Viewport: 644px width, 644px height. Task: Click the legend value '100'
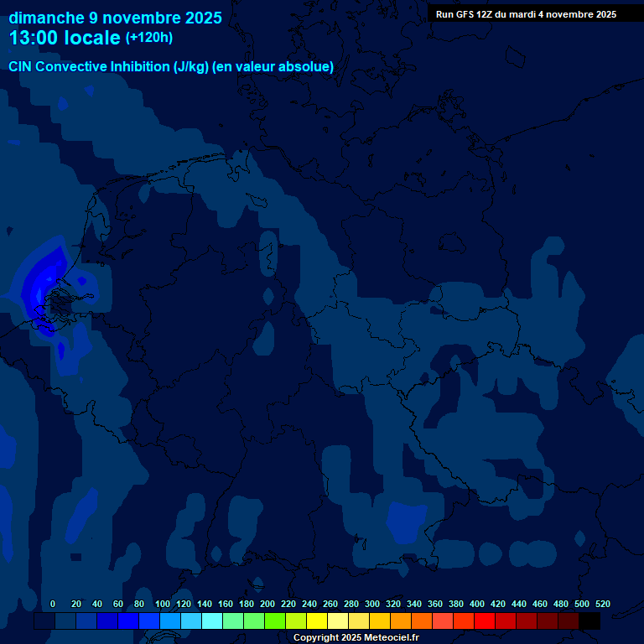(163, 604)
